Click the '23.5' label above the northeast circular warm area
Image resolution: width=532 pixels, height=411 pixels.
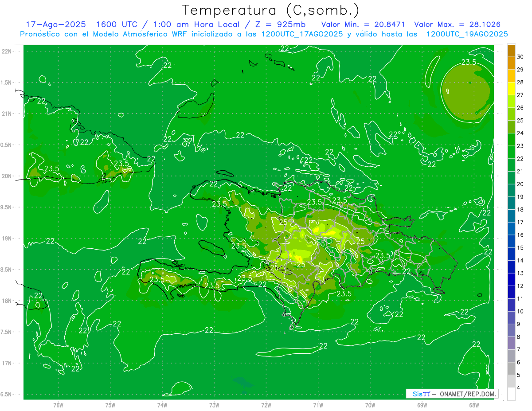469,62
